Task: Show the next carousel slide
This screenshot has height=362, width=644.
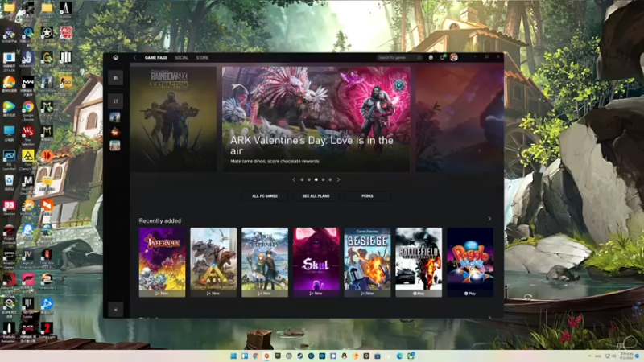Action: (338, 179)
